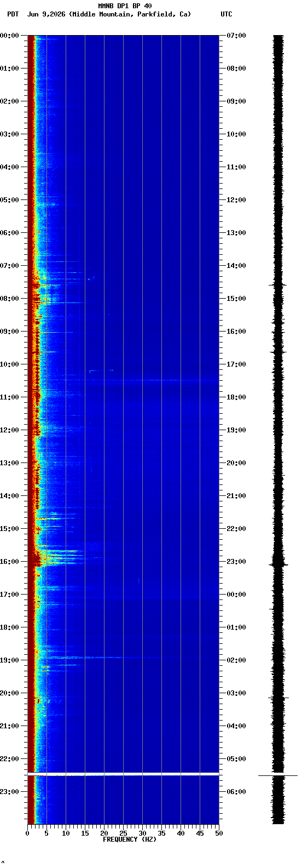The height and width of the screenshot is (868, 302).
Task: Click the PDT axis label '02:00'
Action: point(9,101)
